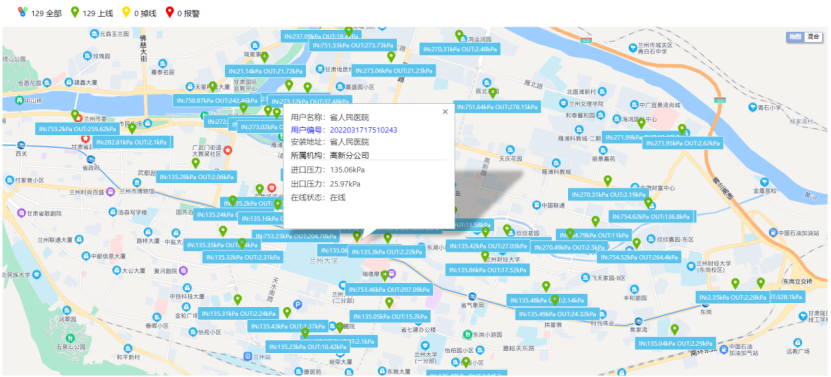Select marker above IN:135.86kPa OUT:17.52kPa label

(x=485, y=257)
